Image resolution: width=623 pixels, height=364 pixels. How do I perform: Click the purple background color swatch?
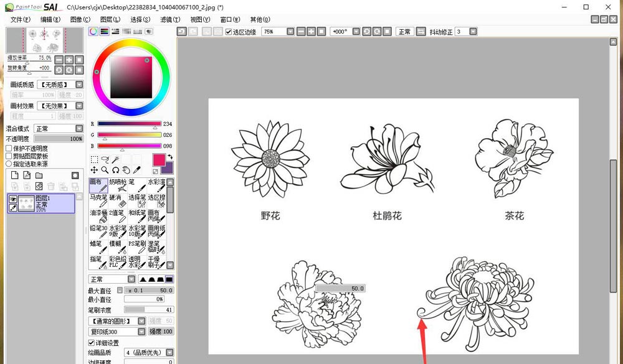click(167, 168)
